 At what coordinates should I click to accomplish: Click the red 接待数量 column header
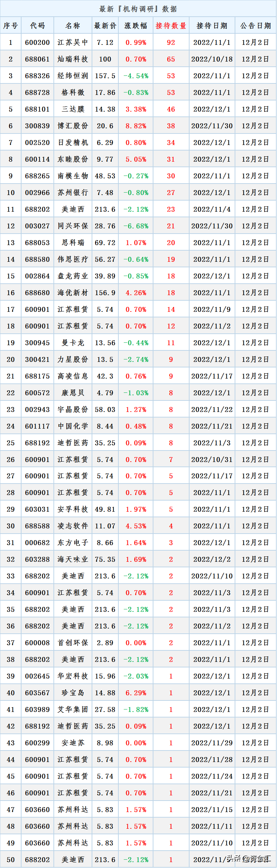coord(171,26)
